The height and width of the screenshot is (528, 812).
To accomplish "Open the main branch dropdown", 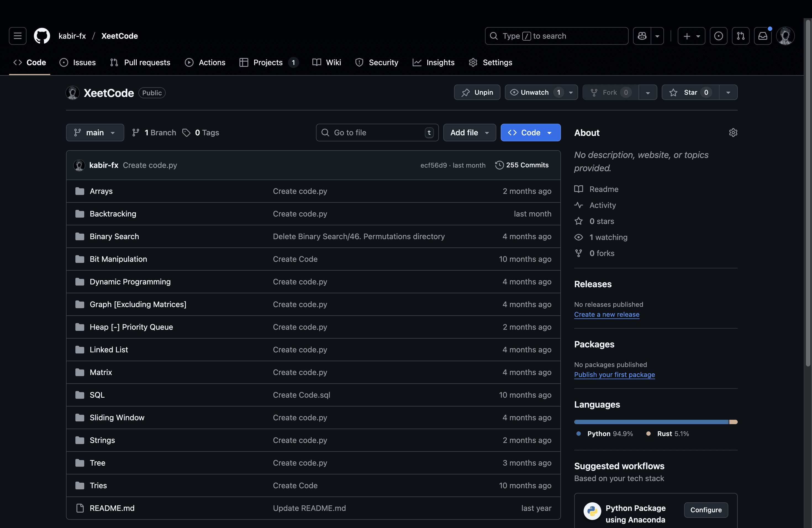I will coord(95,133).
